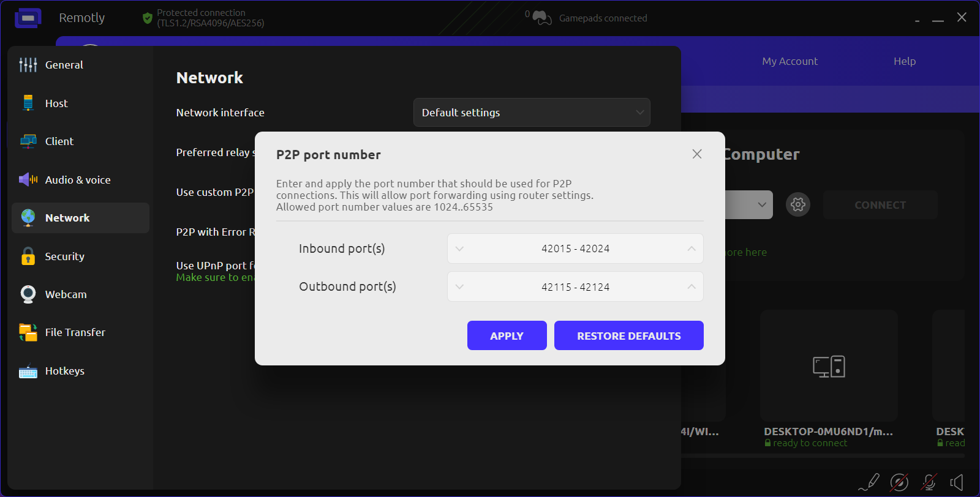Select Security in the settings sidebar

coord(64,256)
